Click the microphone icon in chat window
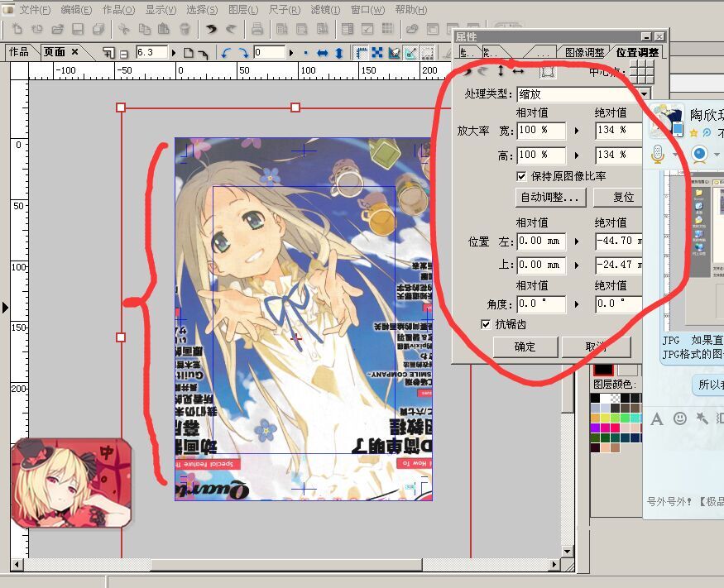The height and width of the screenshot is (588, 724). tap(658, 154)
